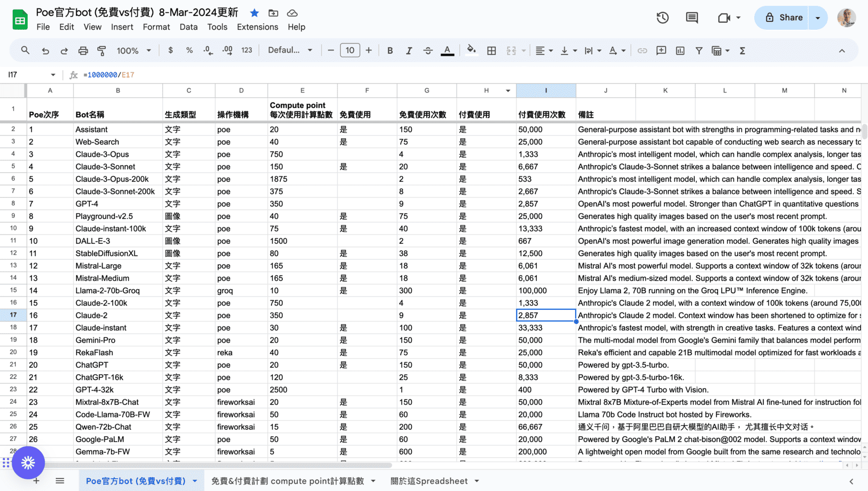Image resolution: width=868 pixels, height=491 pixels.
Task: Create a filter on the data
Action: pos(699,50)
